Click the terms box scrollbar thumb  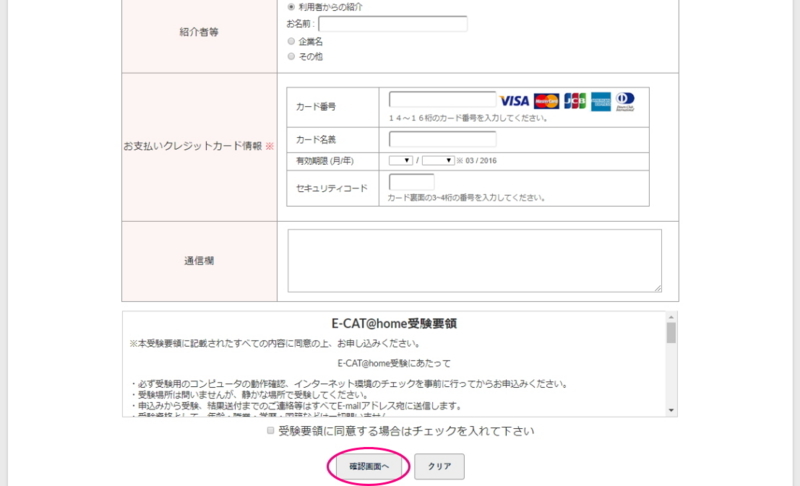click(671, 333)
